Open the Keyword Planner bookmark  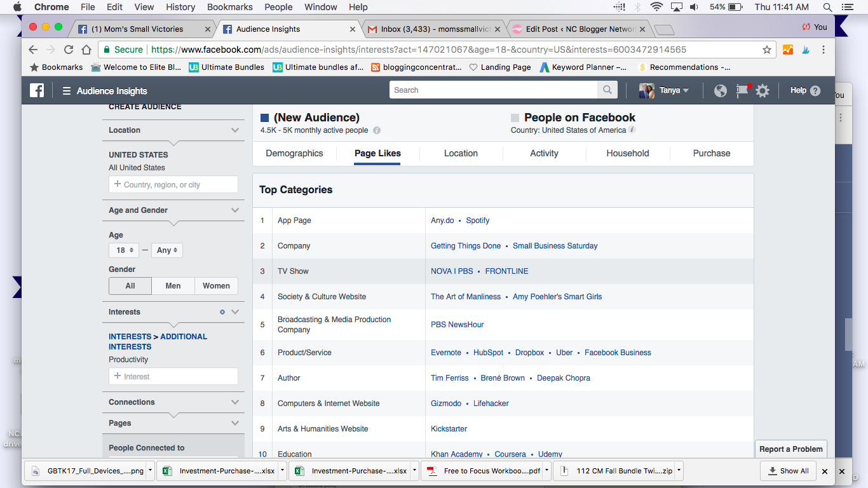583,67
